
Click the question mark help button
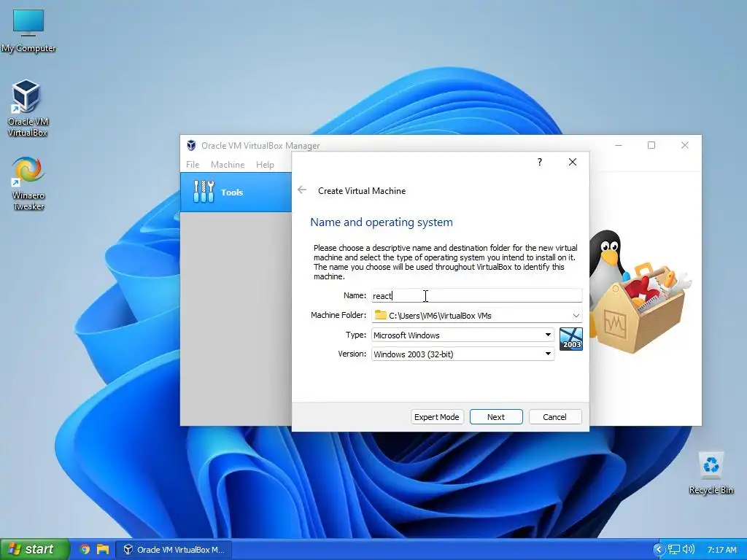(x=540, y=162)
